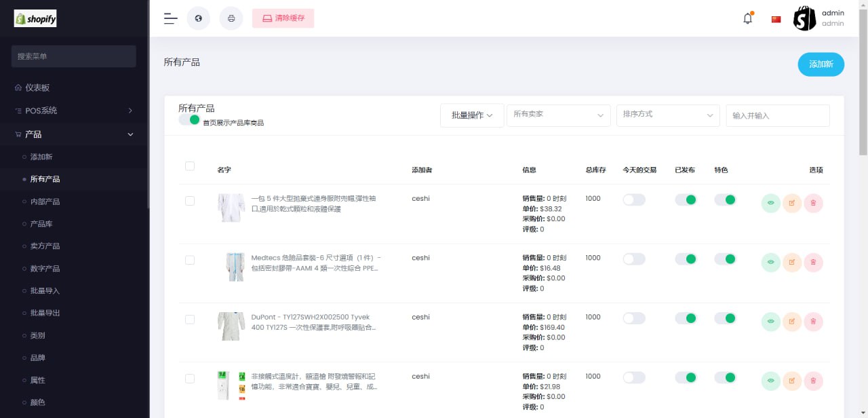Open 仪表板 in the sidebar

click(x=37, y=88)
